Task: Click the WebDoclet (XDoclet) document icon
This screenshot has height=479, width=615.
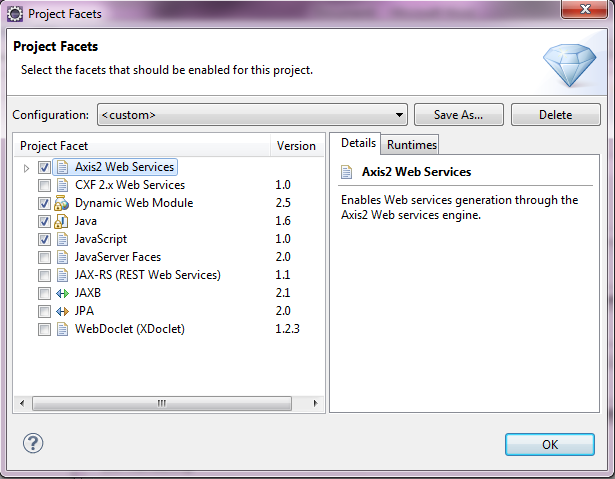Action: [62, 329]
